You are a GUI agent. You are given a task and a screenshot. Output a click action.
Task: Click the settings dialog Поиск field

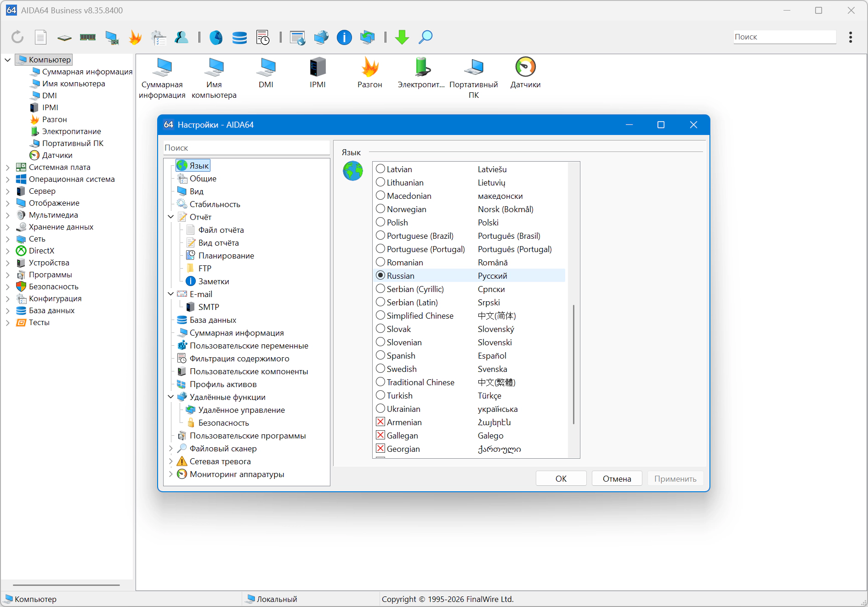(246, 148)
